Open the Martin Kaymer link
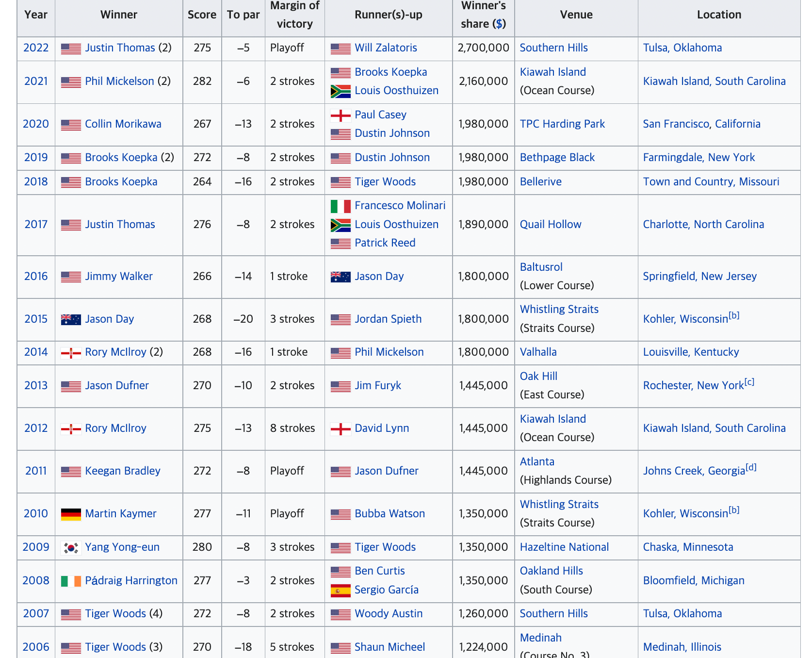 (120, 513)
